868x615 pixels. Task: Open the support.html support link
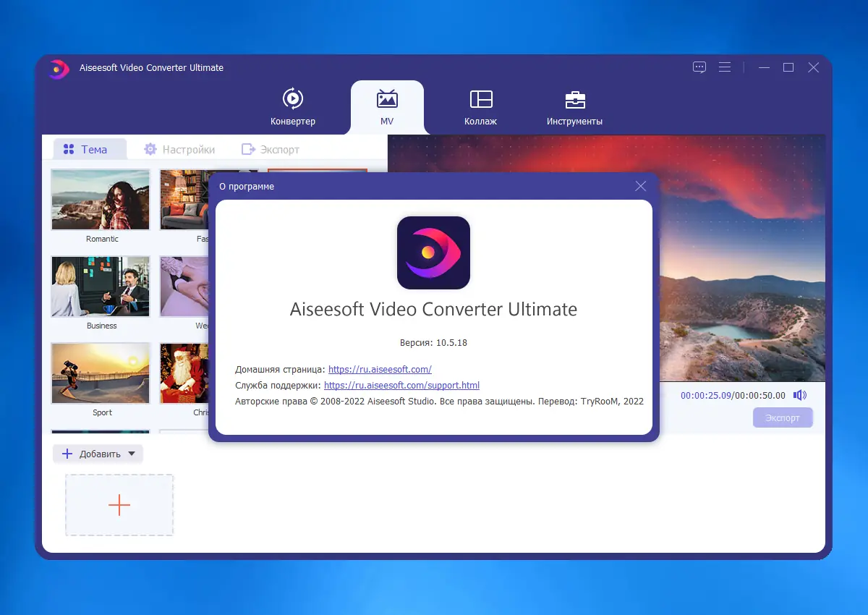tap(401, 385)
